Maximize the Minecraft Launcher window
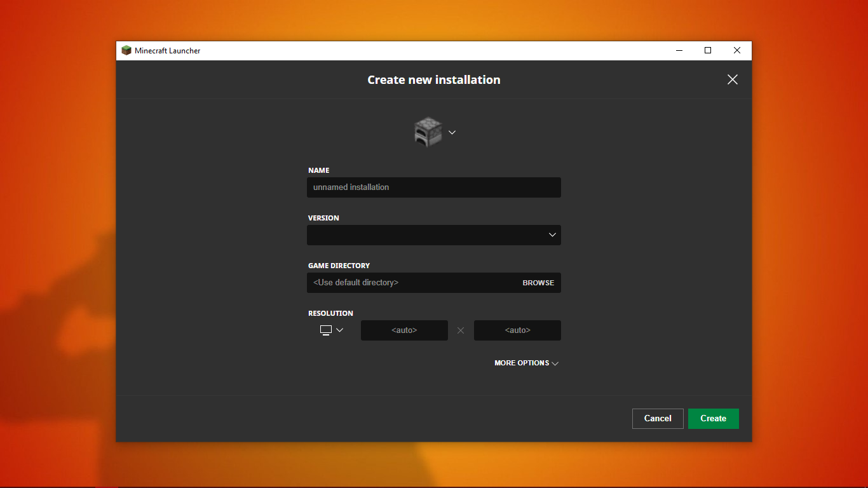Viewport: 868px width, 488px height. pos(708,51)
